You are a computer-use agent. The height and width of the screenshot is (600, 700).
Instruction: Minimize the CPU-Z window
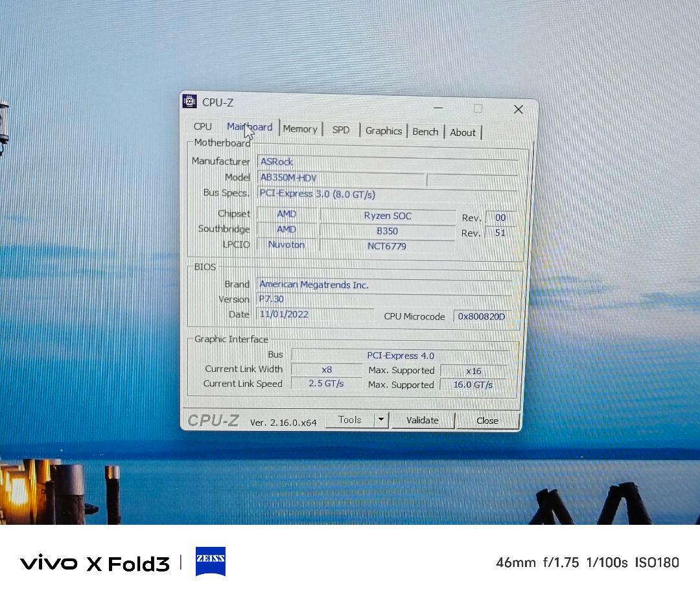pyautogui.click(x=439, y=108)
